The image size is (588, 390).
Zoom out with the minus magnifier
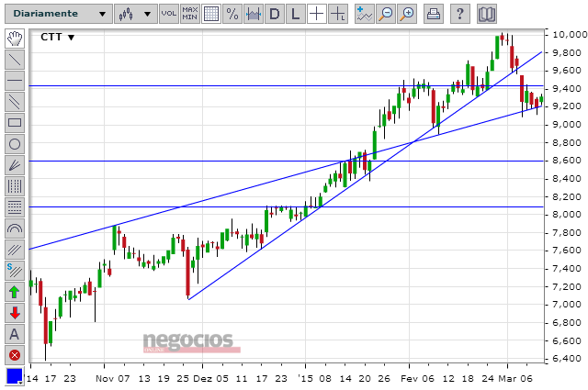tap(386, 14)
